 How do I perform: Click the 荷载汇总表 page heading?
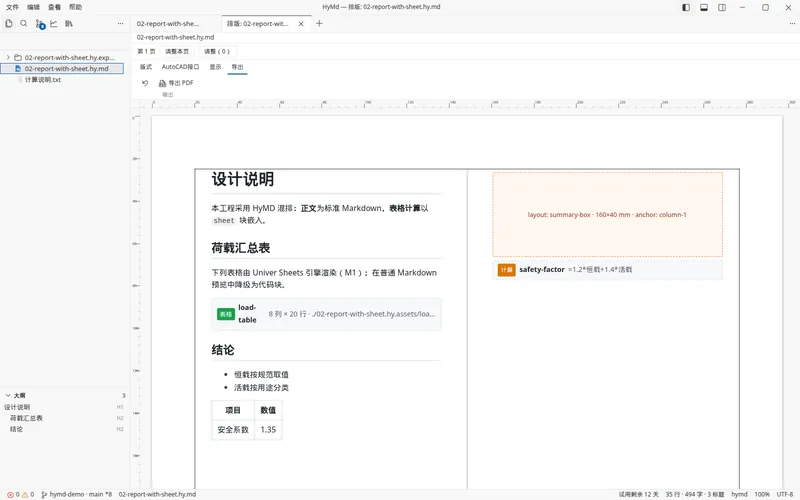tap(240, 248)
